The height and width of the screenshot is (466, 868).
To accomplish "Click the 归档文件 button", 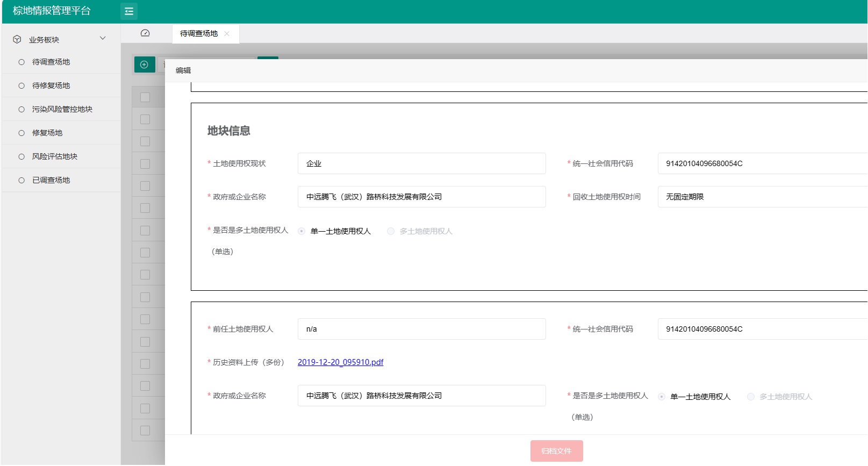I will [556, 451].
